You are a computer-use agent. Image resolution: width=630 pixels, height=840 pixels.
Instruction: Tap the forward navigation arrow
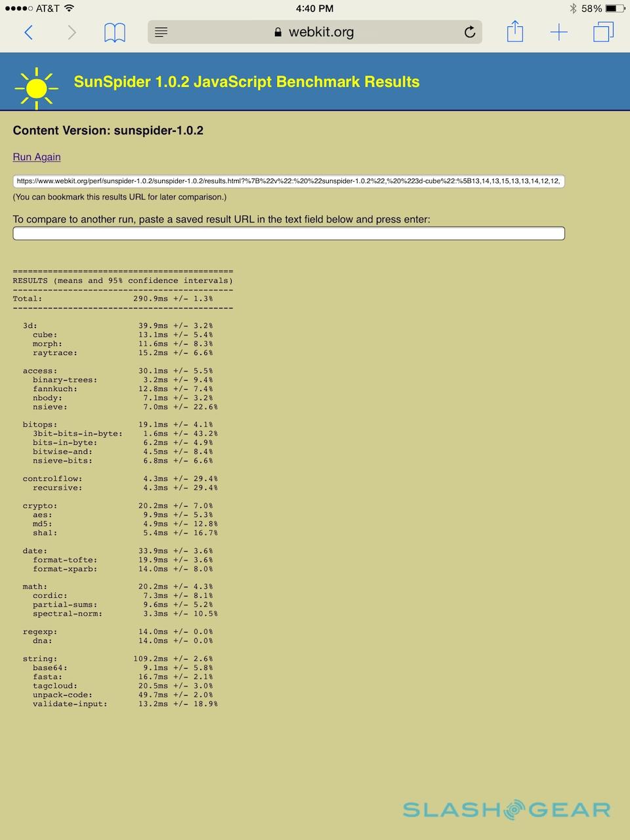coord(72,32)
